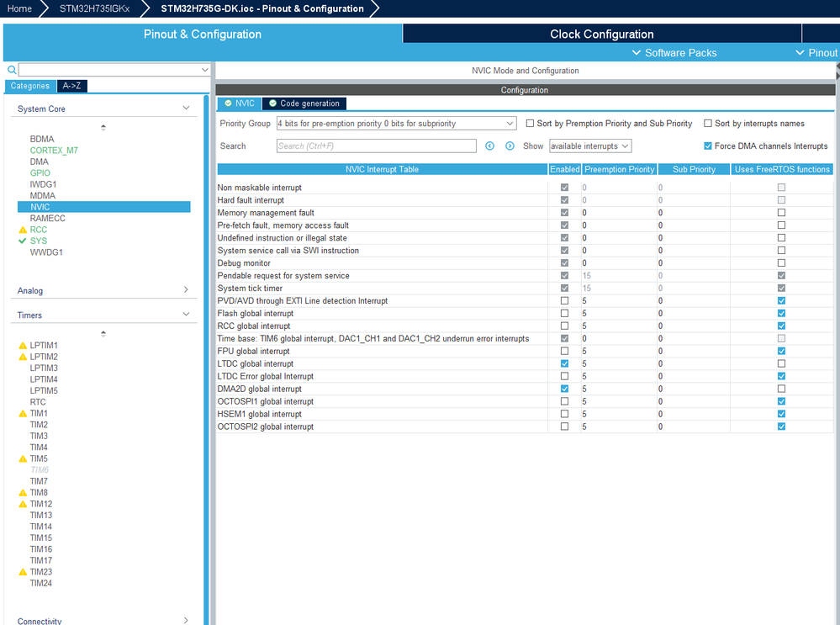The width and height of the screenshot is (840, 625).
Task: Select IWDG1 in System Core list
Action: click(x=44, y=184)
